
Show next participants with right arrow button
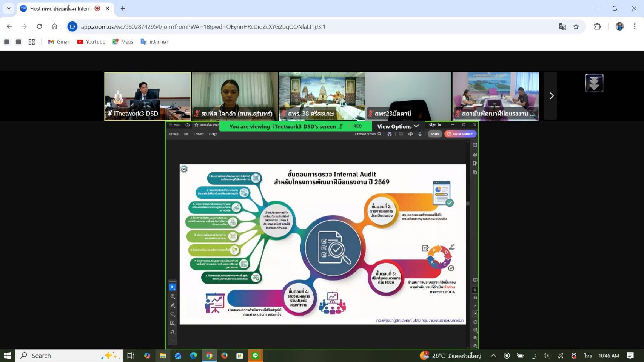pyautogui.click(x=551, y=96)
